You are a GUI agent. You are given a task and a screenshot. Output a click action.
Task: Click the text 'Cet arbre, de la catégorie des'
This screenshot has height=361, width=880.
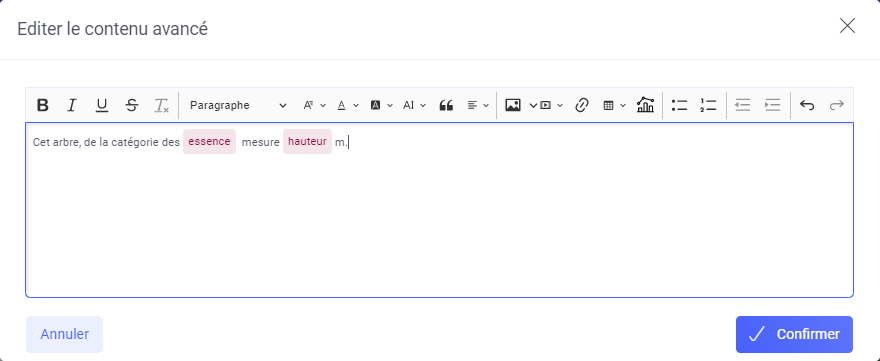click(x=106, y=143)
